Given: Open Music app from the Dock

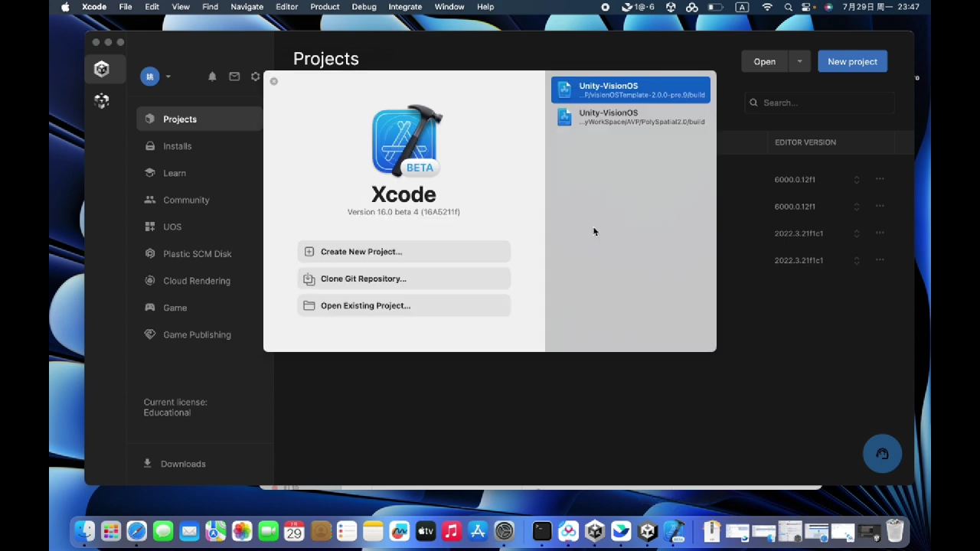Looking at the screenshot, I should point(452,531).
